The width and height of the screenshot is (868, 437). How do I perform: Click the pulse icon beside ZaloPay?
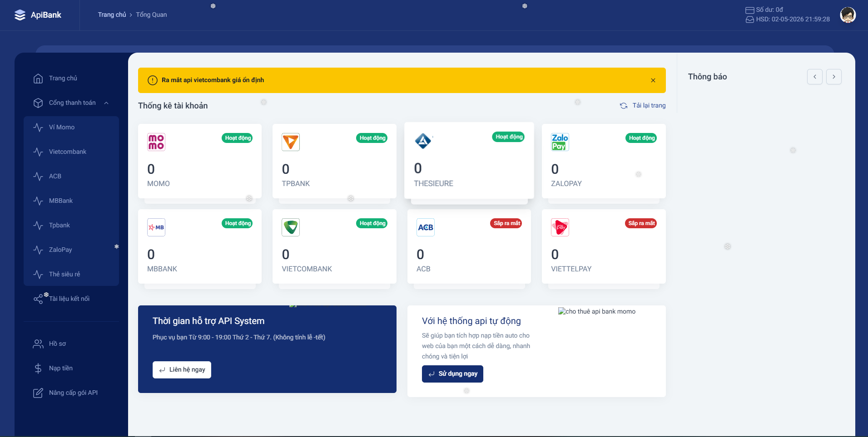point(38,250)
